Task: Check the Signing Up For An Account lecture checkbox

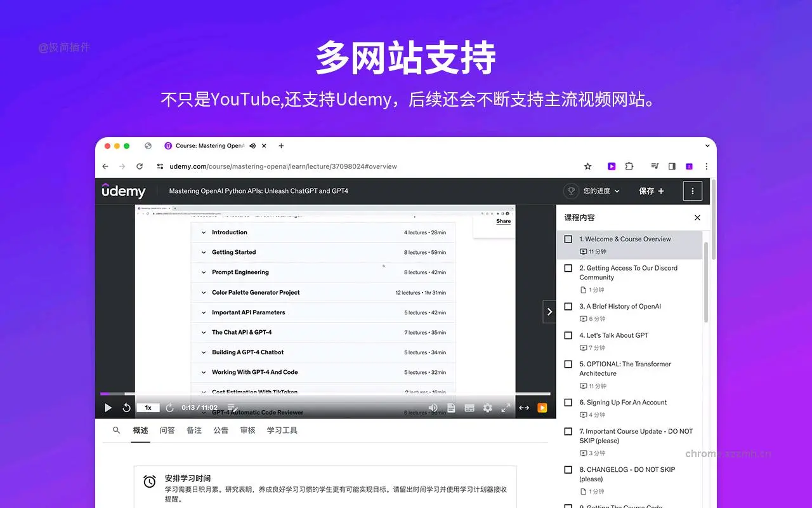Action: point(568,402)
